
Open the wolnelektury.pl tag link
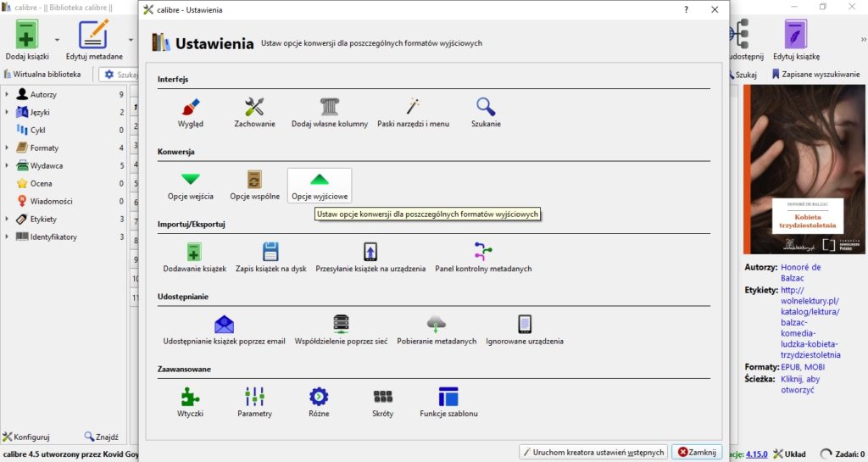810,322
